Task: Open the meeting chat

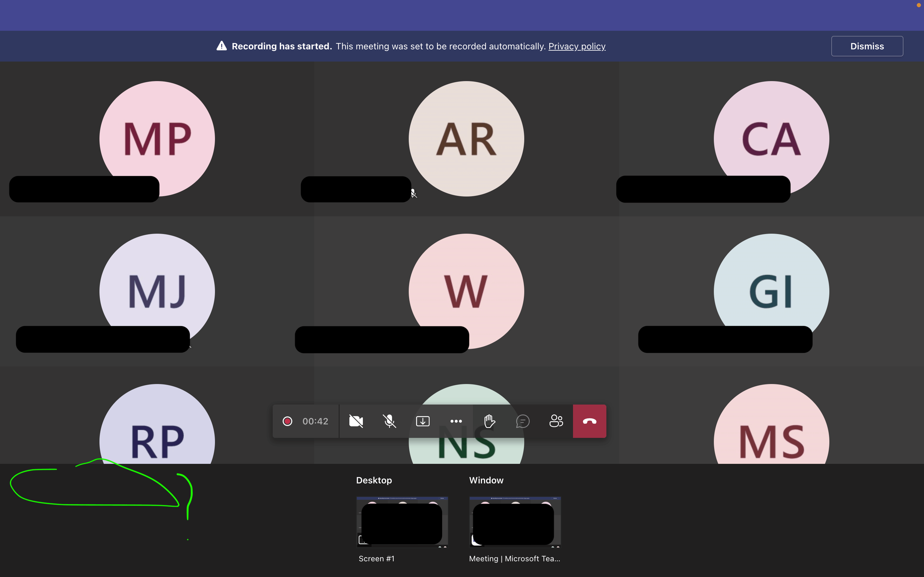Action: tap(522, 421)
